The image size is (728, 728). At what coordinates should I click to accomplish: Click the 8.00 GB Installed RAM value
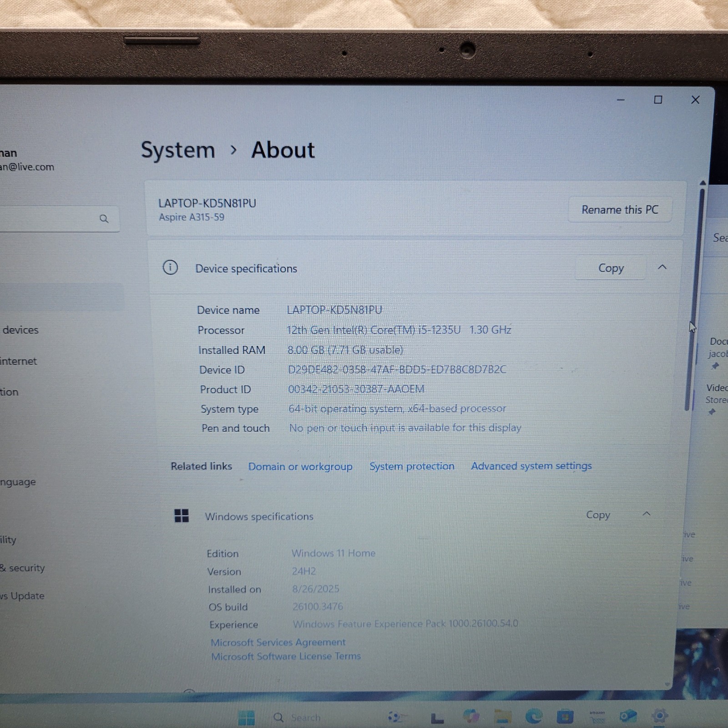tap(345, 350)
